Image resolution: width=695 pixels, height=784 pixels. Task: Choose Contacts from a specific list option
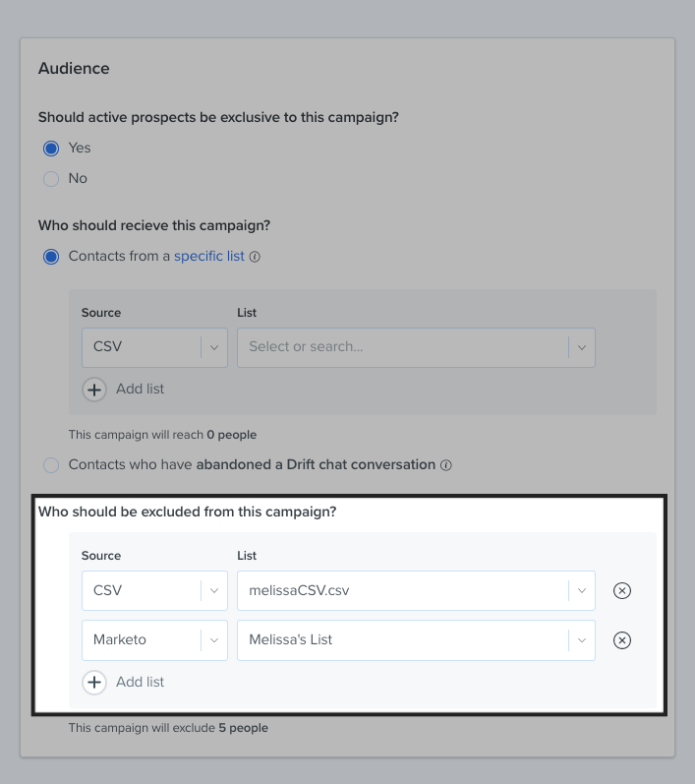51,257
